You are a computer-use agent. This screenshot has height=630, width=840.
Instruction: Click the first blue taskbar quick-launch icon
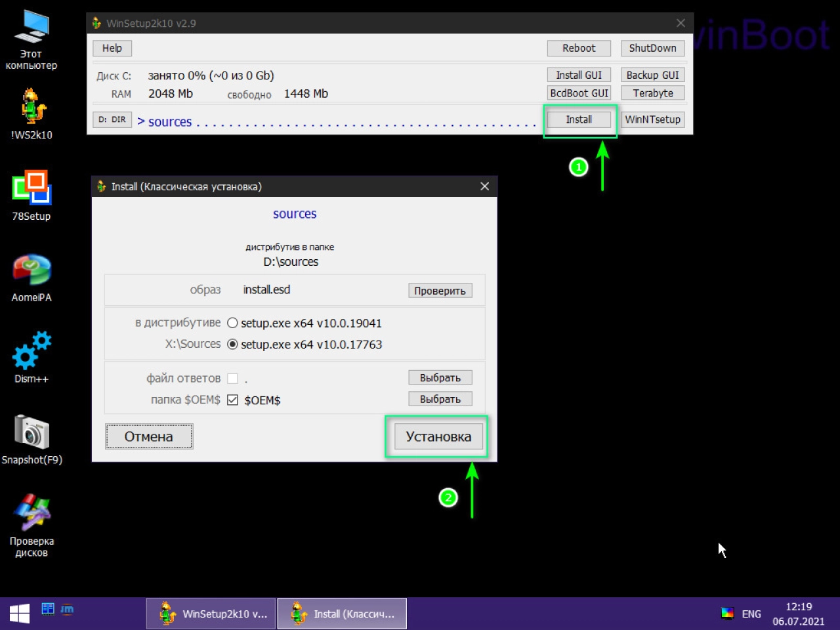coord(48,609)
